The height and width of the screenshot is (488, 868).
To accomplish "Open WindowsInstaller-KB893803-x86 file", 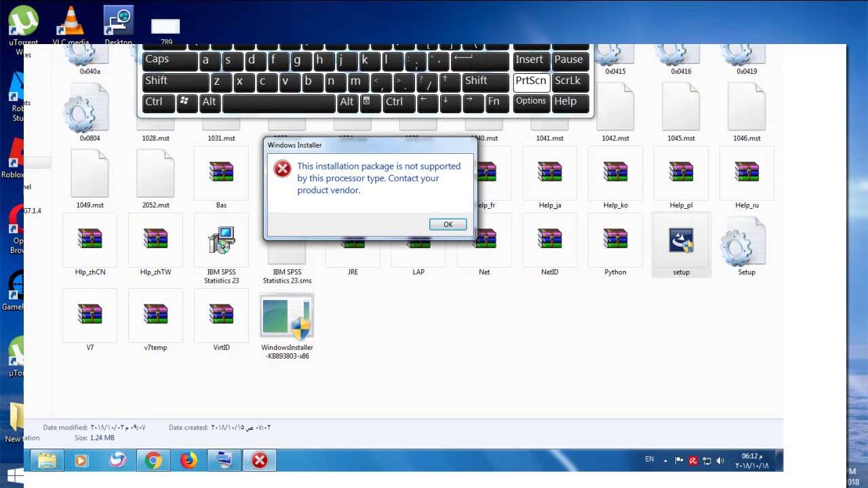I will click(x=287, y=325).
